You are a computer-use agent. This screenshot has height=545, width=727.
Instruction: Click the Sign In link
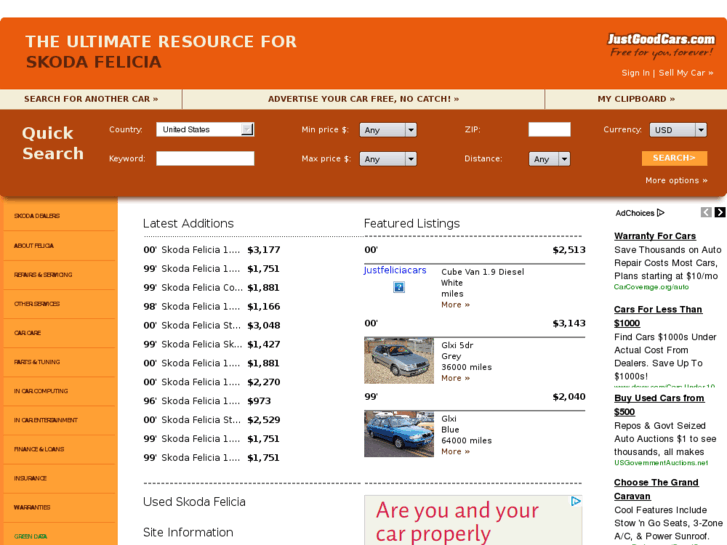click(x=635, y=73)
